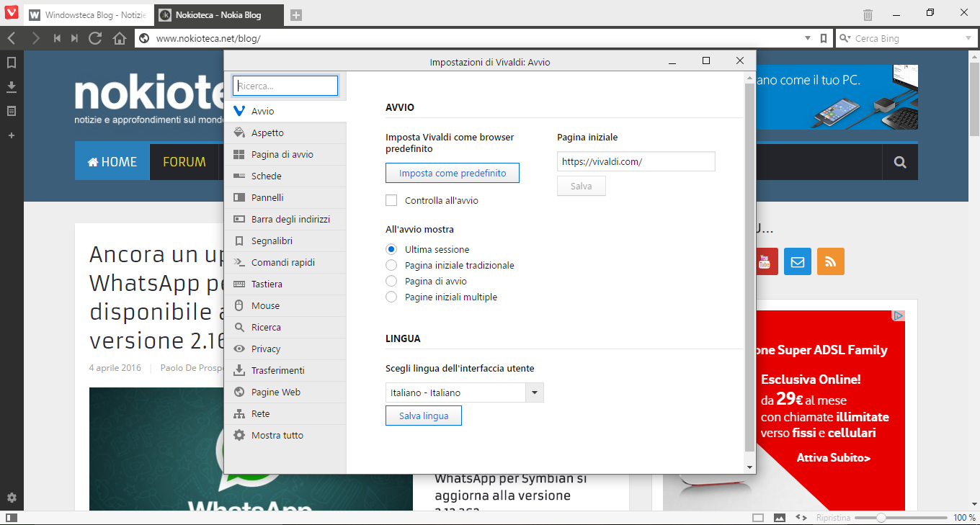Open page actions icon in the status bar
Viewport: 980px width, 525px height.
click(x=801, y=518)
